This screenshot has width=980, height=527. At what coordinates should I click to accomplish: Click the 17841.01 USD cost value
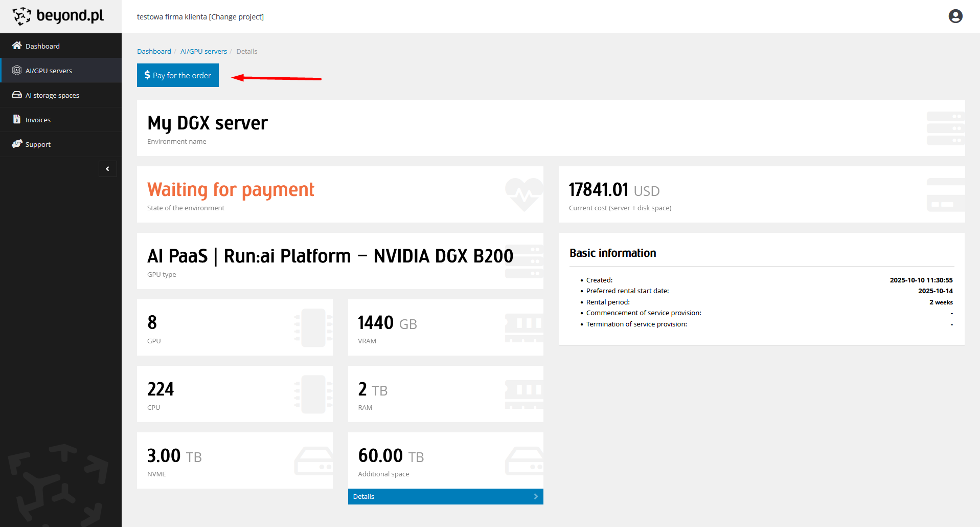click(x=614, y=190)
